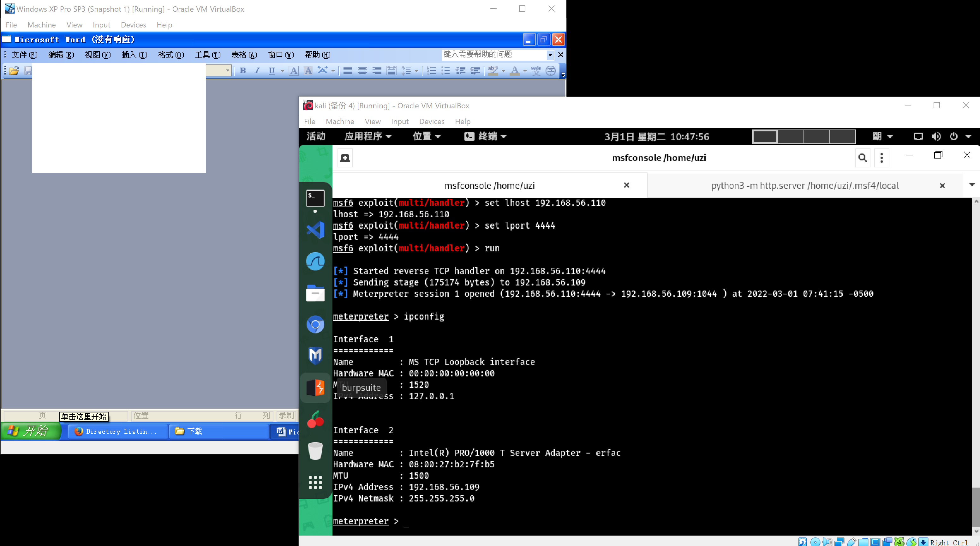Click the terminal search magnifier icon

click(x=863, y=158)
